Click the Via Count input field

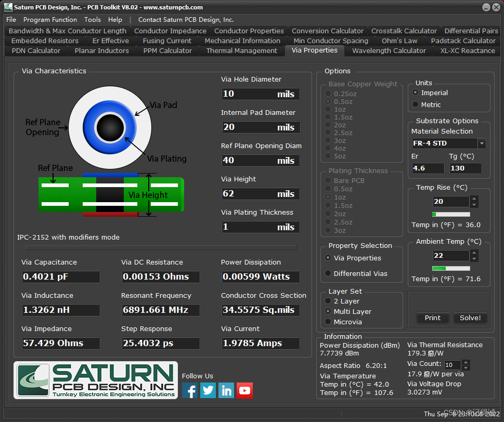coord(453,365)
